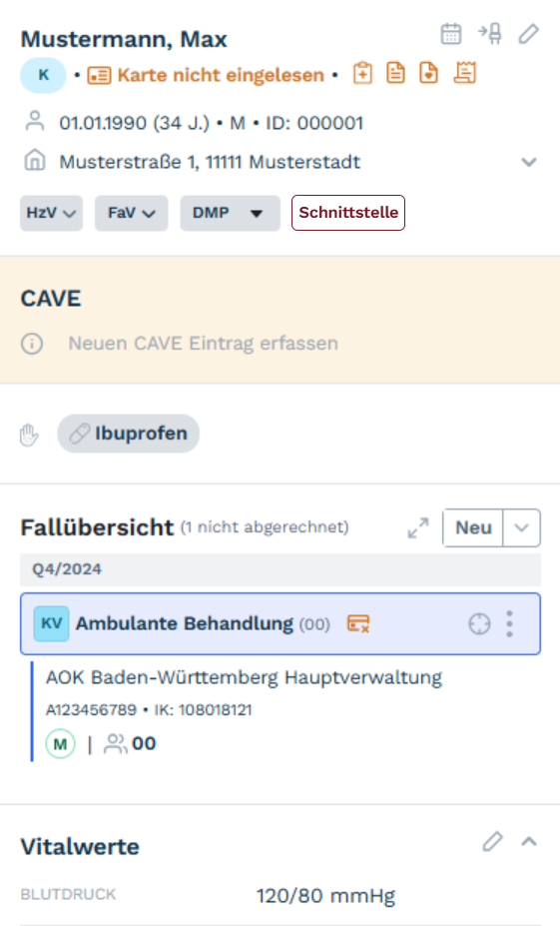Collapse the Vitalwerte section
Viewport: 560px width, 926px height.
point(529,841)
